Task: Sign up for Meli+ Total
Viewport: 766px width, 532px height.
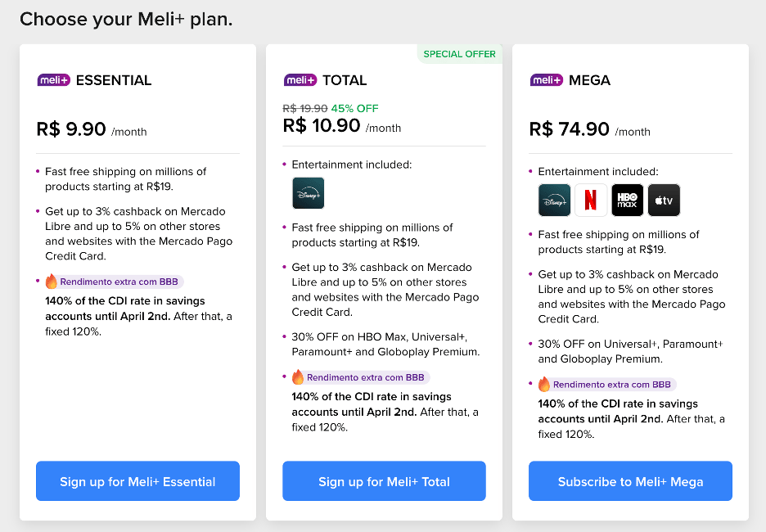Action: pyautogui.click(x=384, y=481)
